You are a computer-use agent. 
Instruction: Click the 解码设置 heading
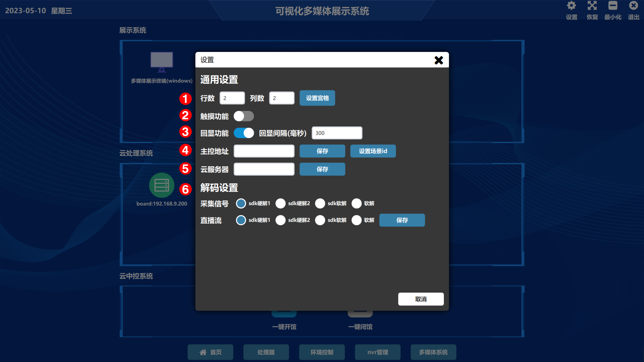click(219, 188)
